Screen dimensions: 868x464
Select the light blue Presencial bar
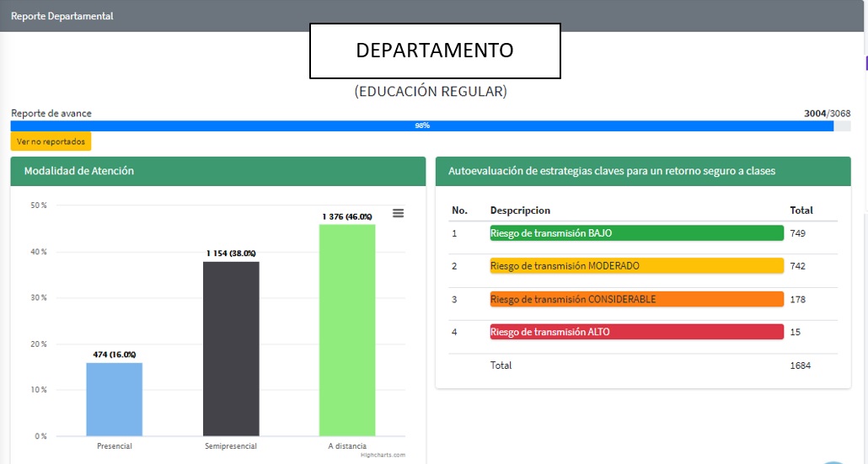[x=114, y=399]
